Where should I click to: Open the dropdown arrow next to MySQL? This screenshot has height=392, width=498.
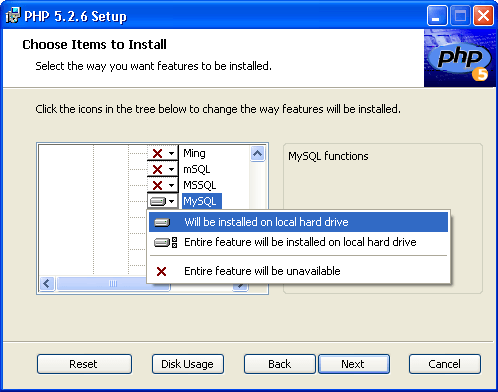[x=171, y=201]
